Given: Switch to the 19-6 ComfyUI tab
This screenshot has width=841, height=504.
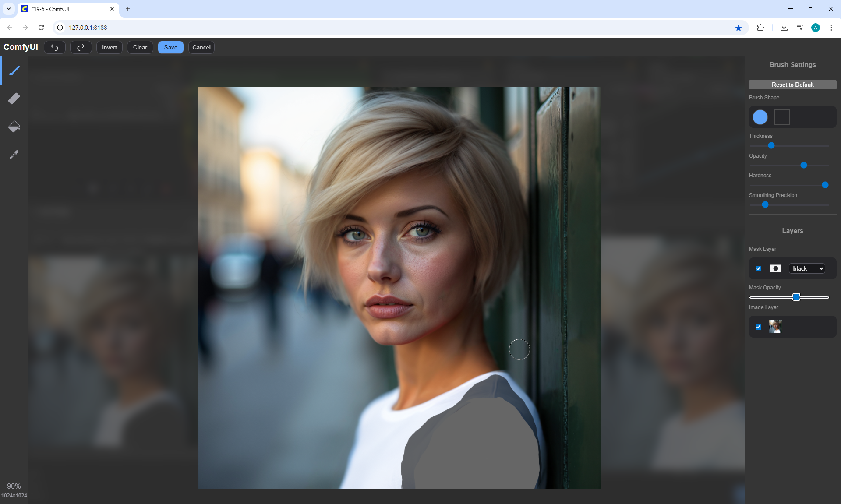Looking at the screenshot, I should pyautogui.click(x=66, y=9).
